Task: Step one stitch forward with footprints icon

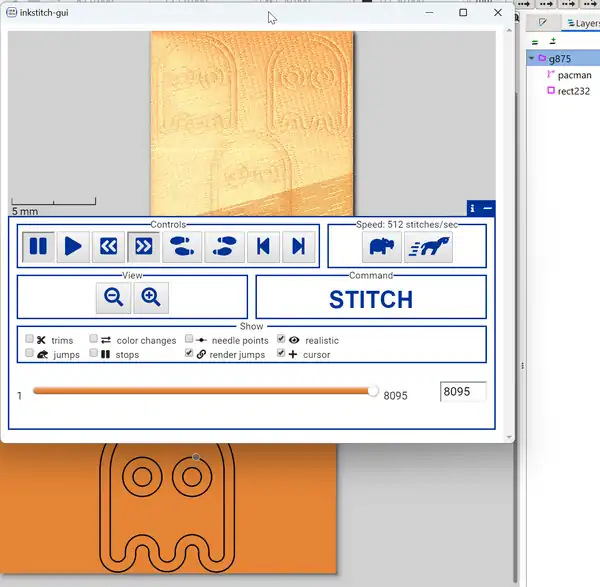Action: pyautogui.click(x=224, y=246)
